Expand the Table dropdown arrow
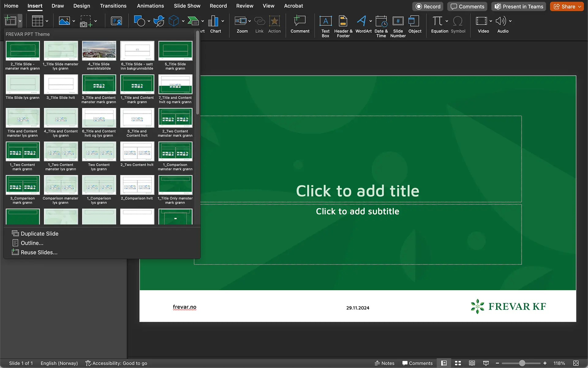Screen dimensions: 588x368 point(47,21)
